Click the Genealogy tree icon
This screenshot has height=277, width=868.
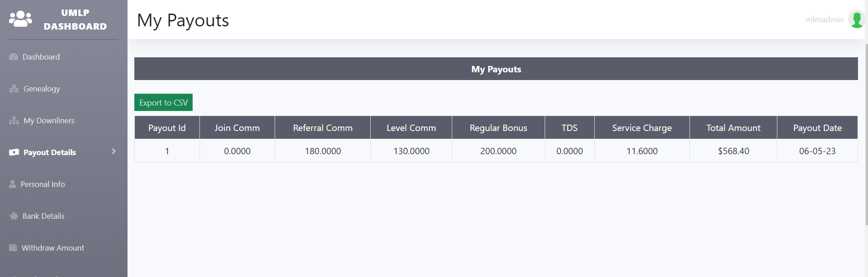click(x=14, y=89)
